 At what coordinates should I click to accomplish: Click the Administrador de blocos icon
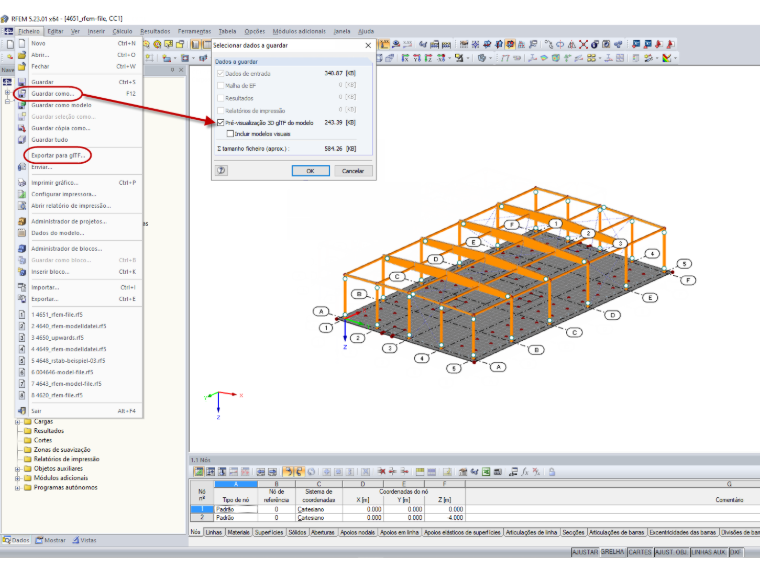tap(22, 249)
